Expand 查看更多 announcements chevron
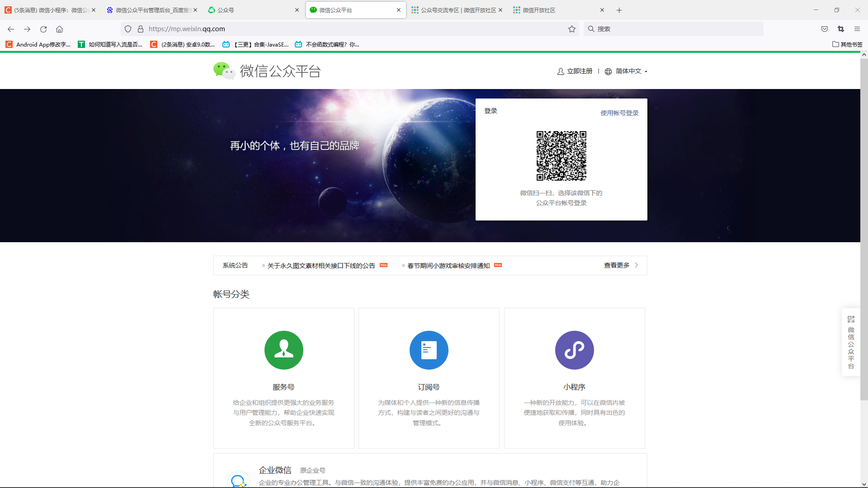 (636, 265)
